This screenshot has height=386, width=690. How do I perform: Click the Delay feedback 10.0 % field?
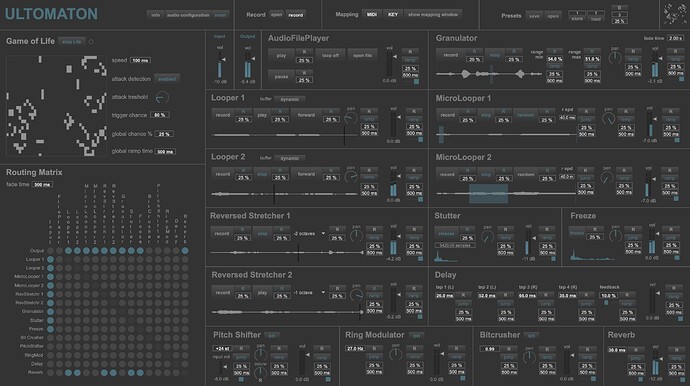609,296
